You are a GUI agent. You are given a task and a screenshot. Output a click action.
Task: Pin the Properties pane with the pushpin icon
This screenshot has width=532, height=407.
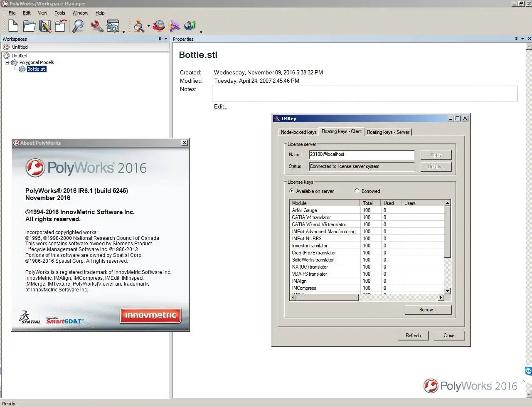point(516,39)
